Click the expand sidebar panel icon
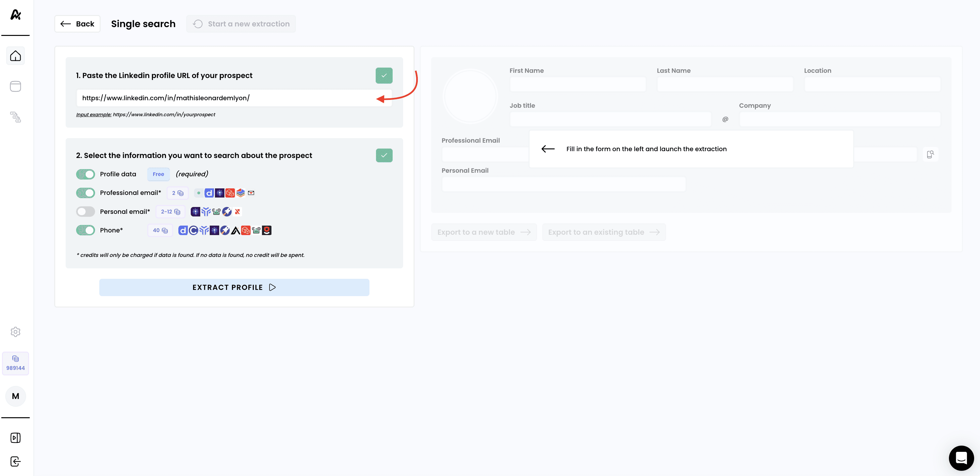Screen dimensions: 980x476 (x=15, y=437)
